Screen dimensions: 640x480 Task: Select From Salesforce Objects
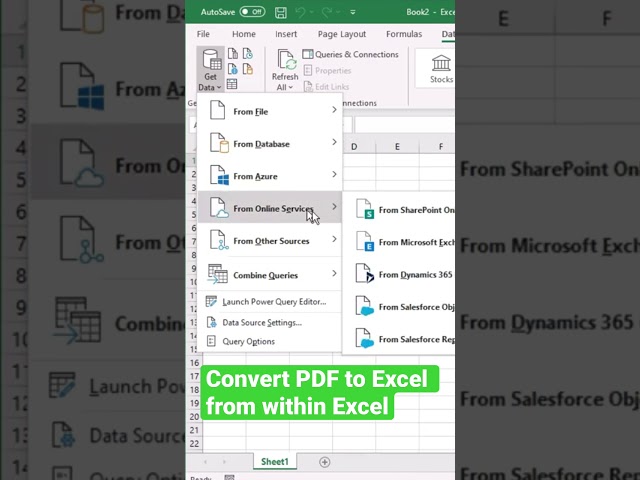click(399, 307)
